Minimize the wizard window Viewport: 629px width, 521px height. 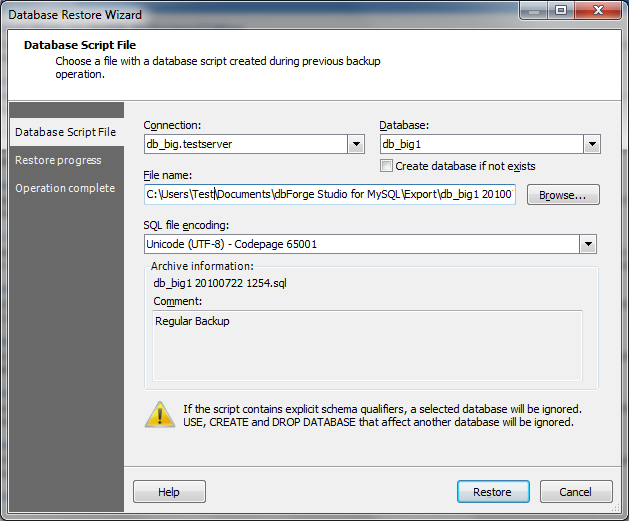pos(534,10)
